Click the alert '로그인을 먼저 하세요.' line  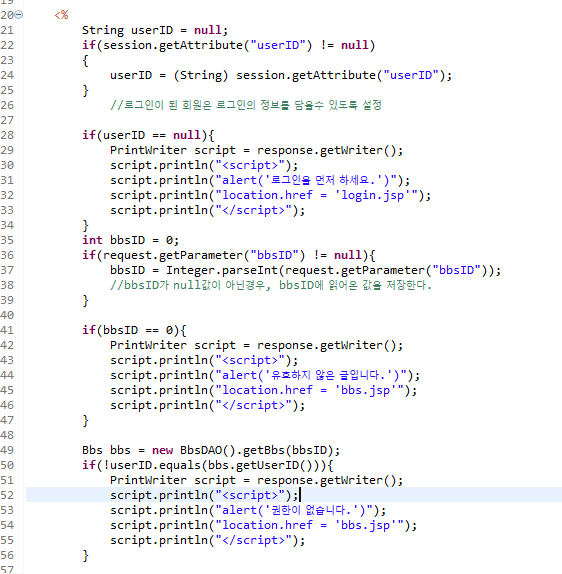click(x=260, y=180)
